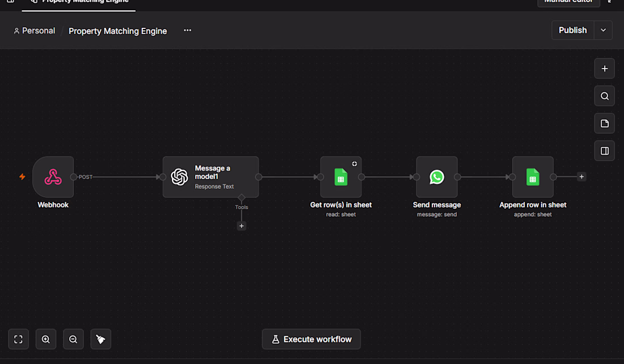This screenshot has width=624, height=364.
Task: Open the canvas search icon
Action: coord(605,96)
